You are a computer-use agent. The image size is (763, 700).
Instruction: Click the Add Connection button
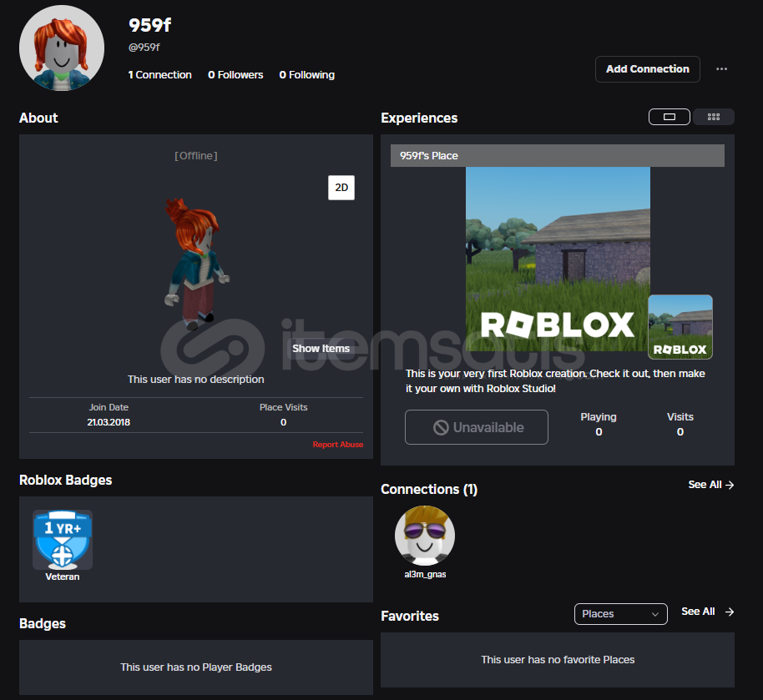[647, 69]
